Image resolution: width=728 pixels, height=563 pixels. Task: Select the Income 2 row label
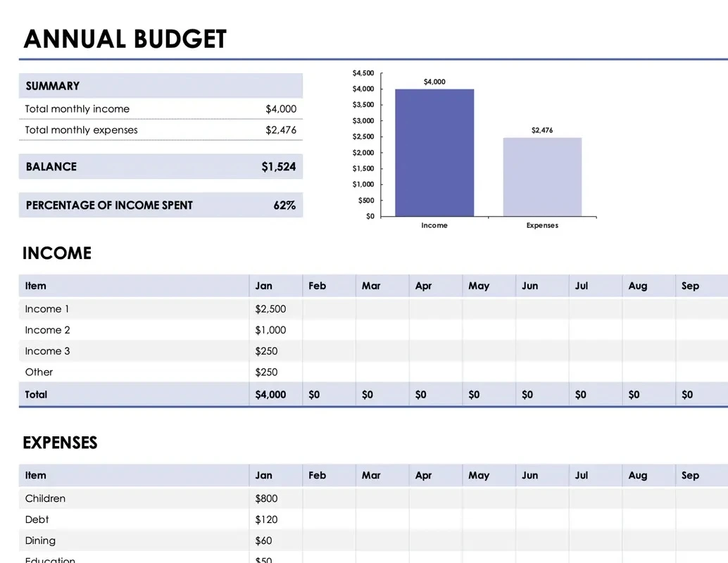(x=47, y=330)
